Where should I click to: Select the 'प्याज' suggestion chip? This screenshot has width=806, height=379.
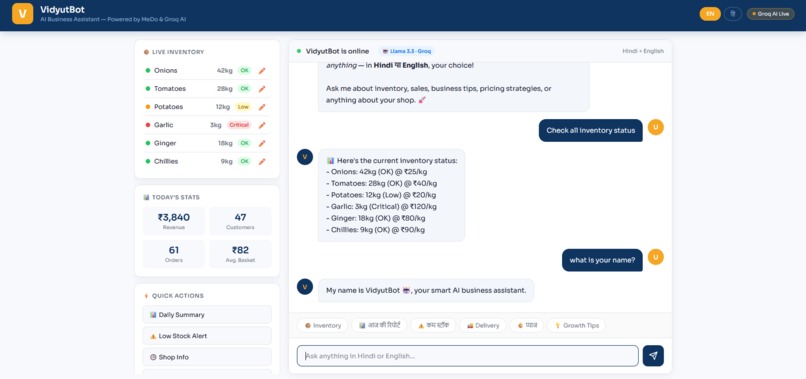pos(526,326)
